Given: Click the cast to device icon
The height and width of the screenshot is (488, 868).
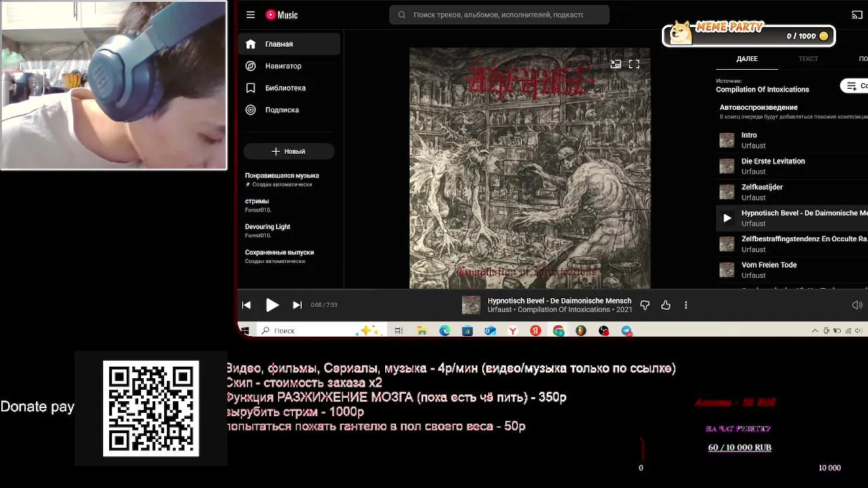Looking at the screenshot, I should click(x=857, y=15).
